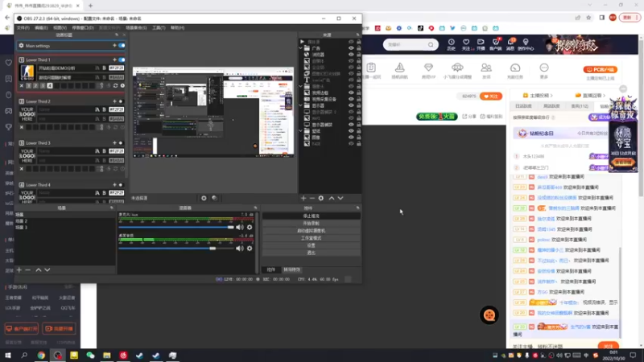Image resolution: width=644 pixels, height=362 pixels.
Task: Select slot 4 in Lower Third 1
Action: point(50,86)
